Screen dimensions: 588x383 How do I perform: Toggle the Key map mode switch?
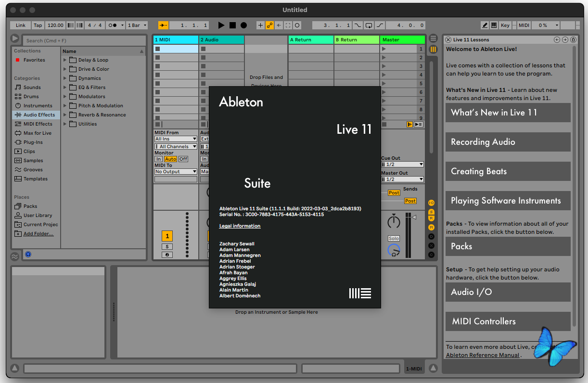pyautogui.click(x=505, y=25)
